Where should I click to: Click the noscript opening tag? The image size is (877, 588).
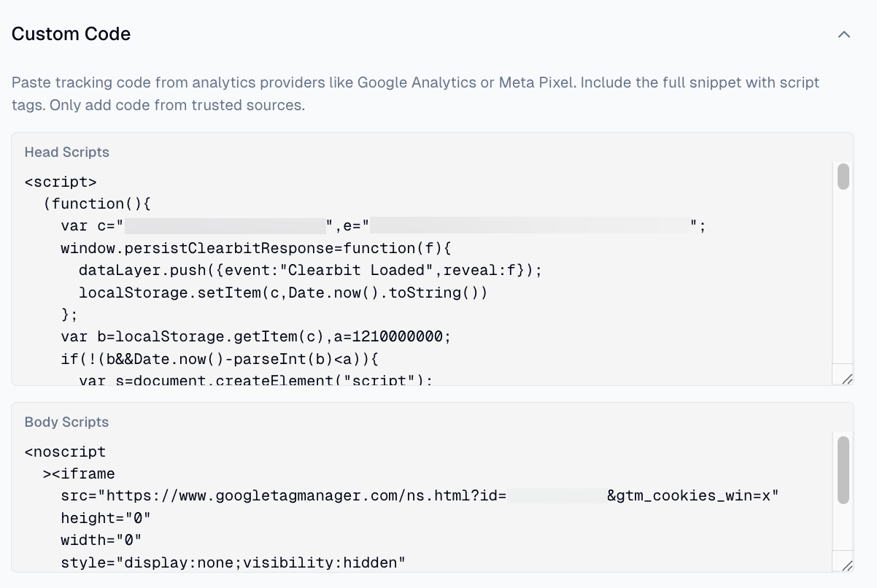[66, 451]
